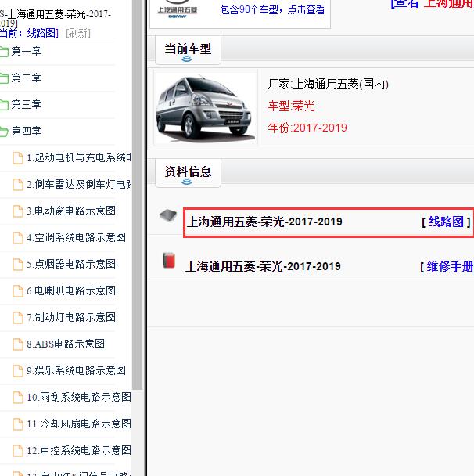Screen dimensions: 474x476
Task: Click page icon for 3.电动窗电路示意图
Action: tap(17, 211)
